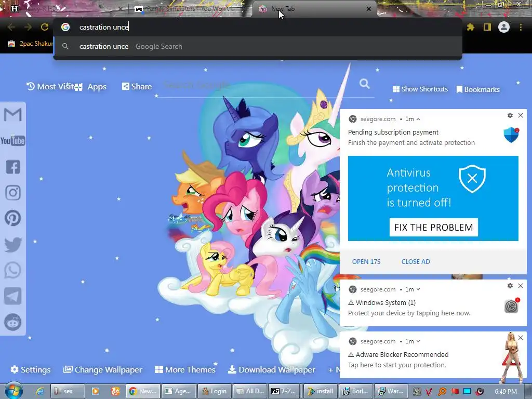The image size is (532, 399).
Task: Select 'castration unce - Google Search' suggestion
Action: (258, 46)
